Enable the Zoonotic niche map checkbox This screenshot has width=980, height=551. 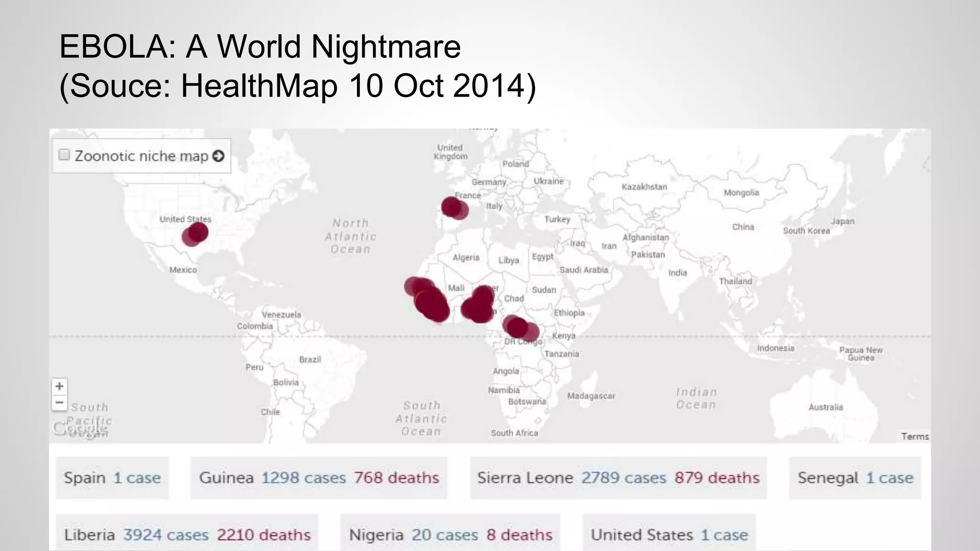(x=64, y=155)
